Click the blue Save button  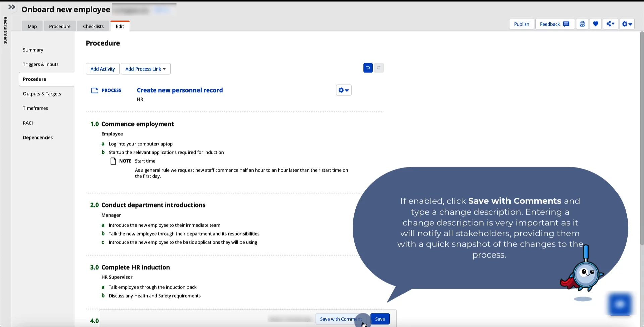tap(380, 319)
